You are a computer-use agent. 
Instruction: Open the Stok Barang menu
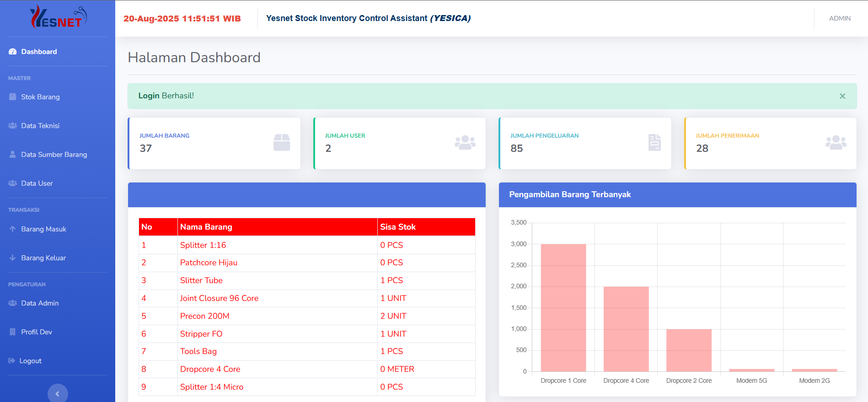tap(40, 97)
